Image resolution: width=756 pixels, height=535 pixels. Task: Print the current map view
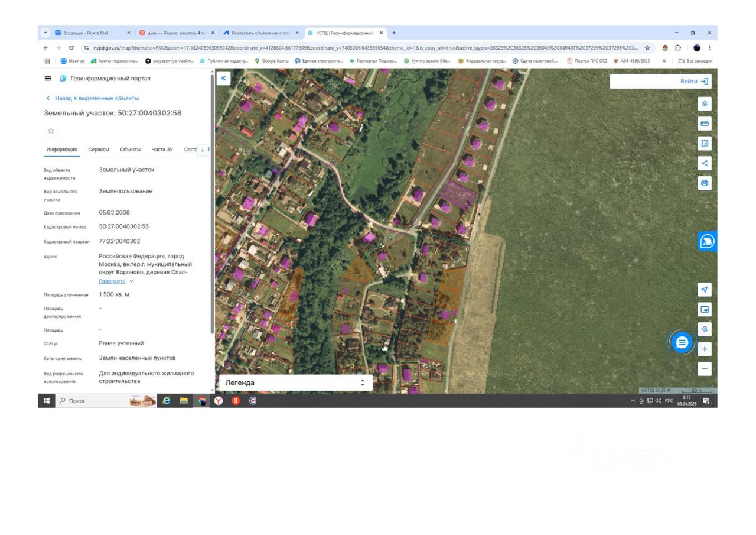point(704,183)
